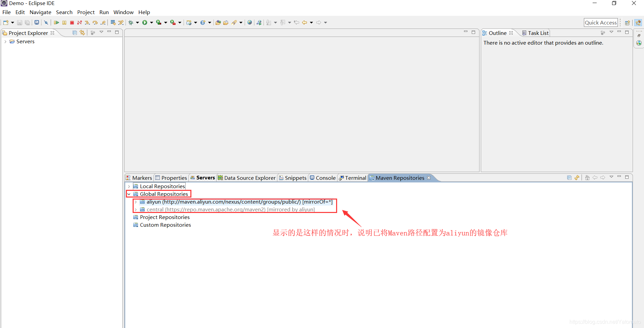Expand the Local Repositories node
This screenshot has height=328, width=644.
(x=129, y=186)
